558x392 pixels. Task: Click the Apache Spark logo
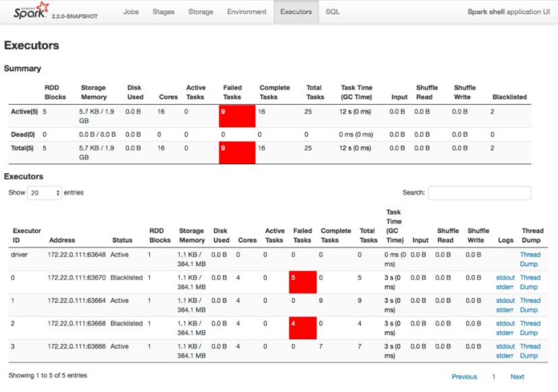[x=31, y=11]
